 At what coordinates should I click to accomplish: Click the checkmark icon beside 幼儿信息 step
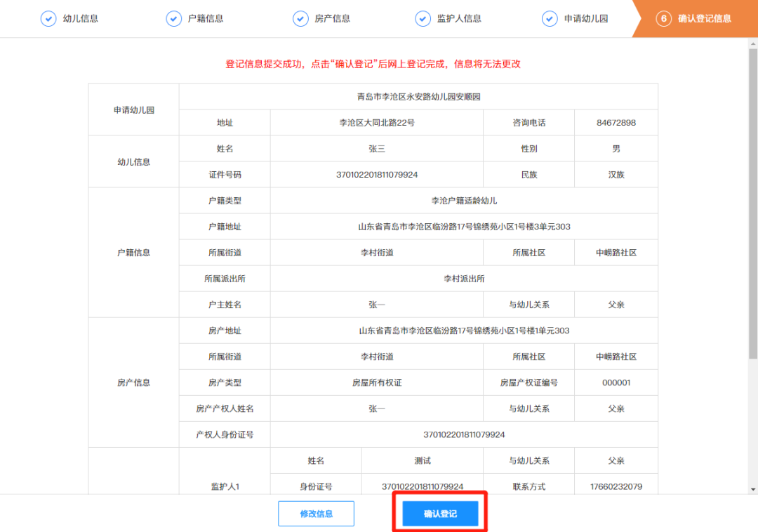tap(48, 19)
